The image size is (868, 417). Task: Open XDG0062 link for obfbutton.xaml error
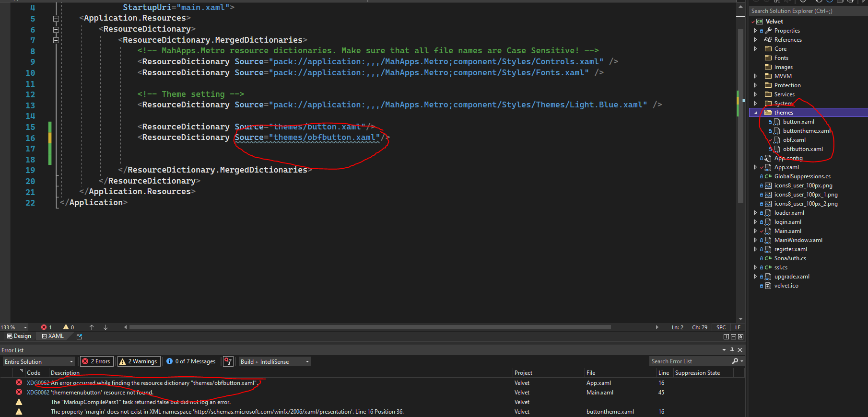38,383
